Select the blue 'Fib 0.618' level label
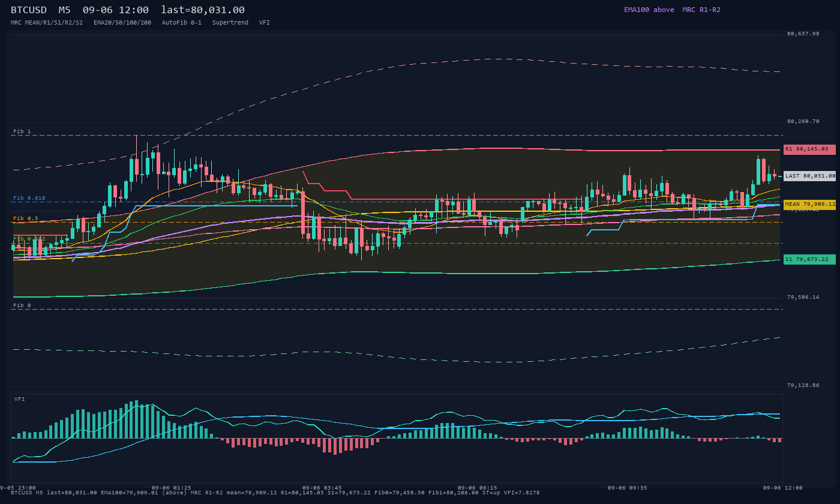This screenshot has width=840, height=504. [x=29, y=198]
